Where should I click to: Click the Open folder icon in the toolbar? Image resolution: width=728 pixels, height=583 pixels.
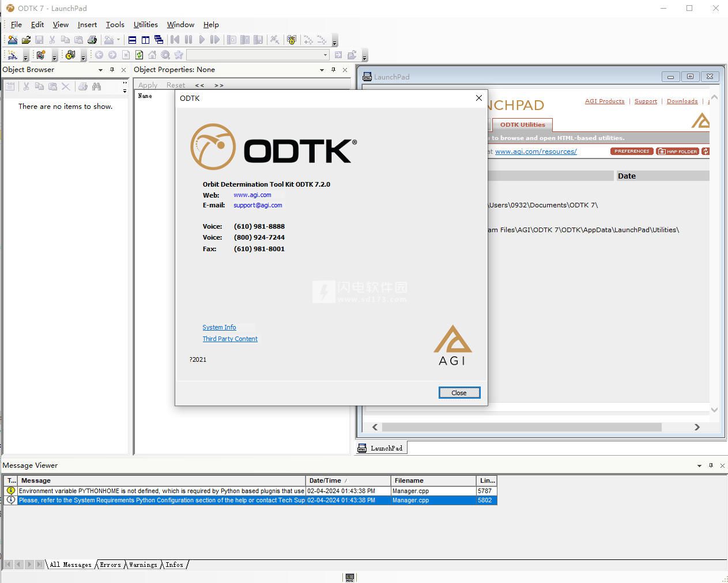26,40
